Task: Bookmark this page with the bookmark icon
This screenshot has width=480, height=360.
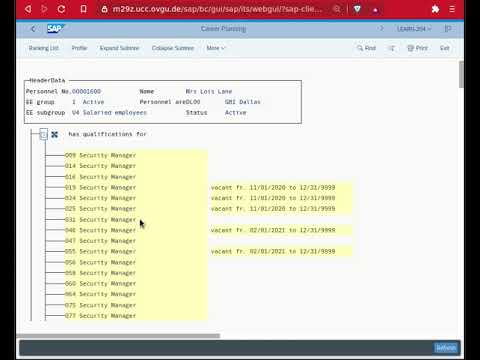Action: 83,9
